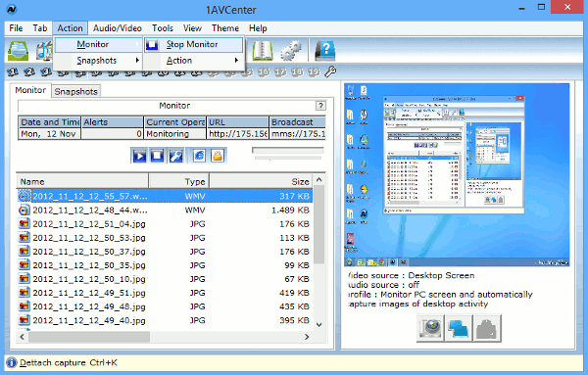This screenshot has width=588, height=375.
Task: Open the Audio/Video menu
Action: tap(117, 28)
